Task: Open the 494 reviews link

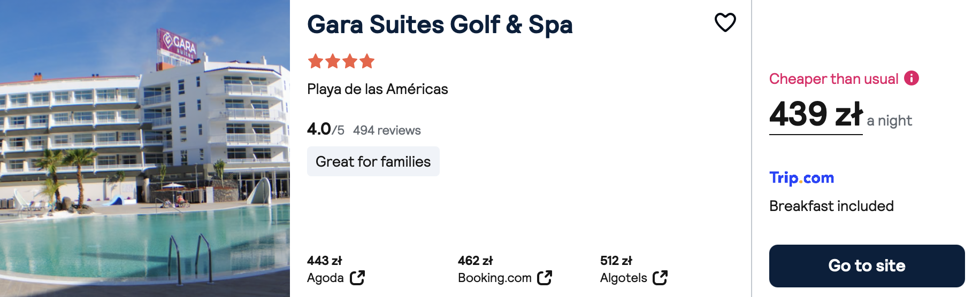Action: (387, 130)
